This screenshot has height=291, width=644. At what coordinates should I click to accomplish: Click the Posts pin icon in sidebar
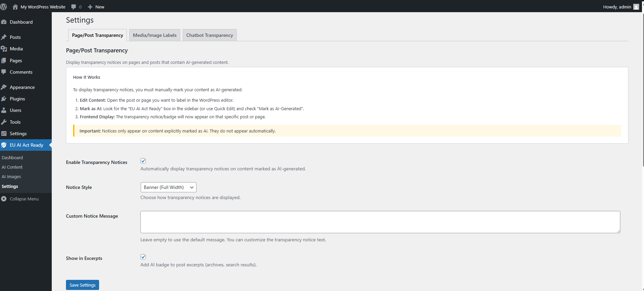(x=4, y=37)
